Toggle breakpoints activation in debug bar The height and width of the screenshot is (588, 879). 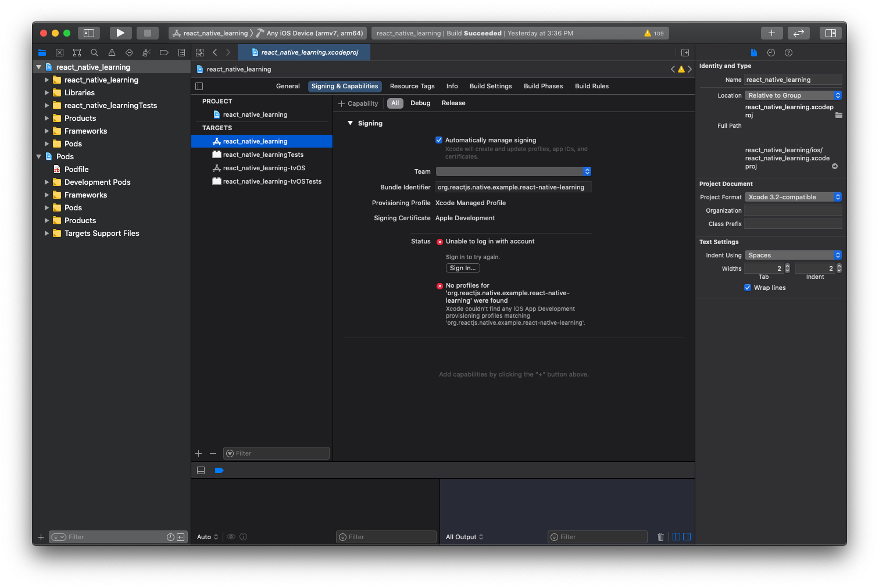[x=219, y=471]
